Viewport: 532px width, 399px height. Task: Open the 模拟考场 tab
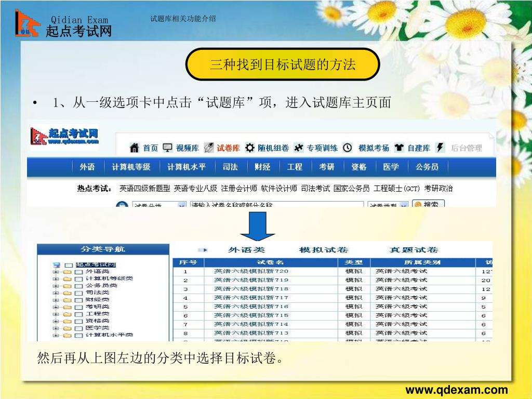[374, 148]
